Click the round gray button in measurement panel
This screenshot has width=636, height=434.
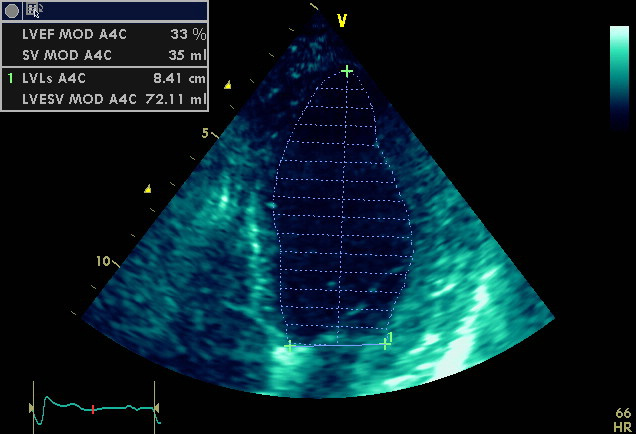pyautogui.click(x=12, y=11)
